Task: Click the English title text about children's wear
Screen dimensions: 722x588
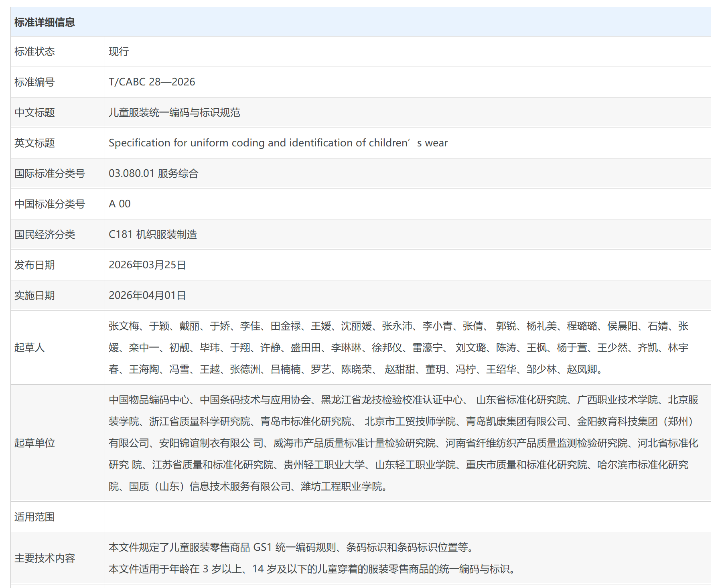Action: [x=278, y=143]
